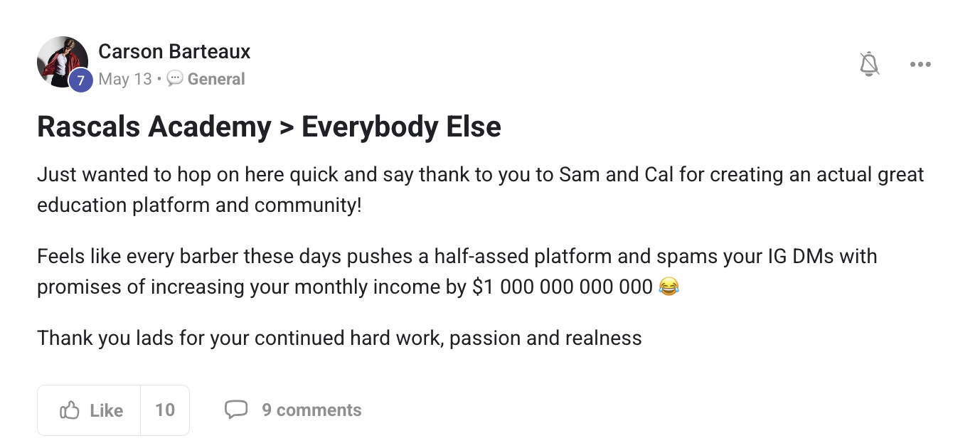
Task: View the 10 likes count
Action: (x=165, y=410)
